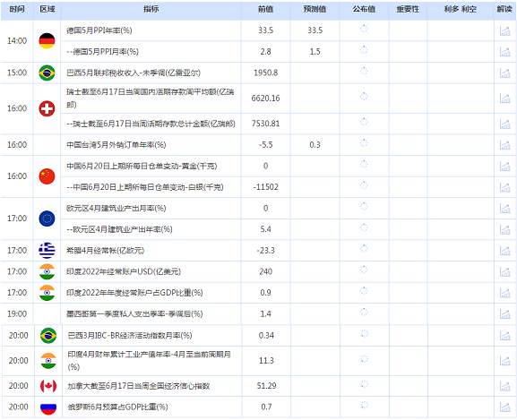Select previous value 7530.81
517x420 pixels.
(x=265, y=124)
